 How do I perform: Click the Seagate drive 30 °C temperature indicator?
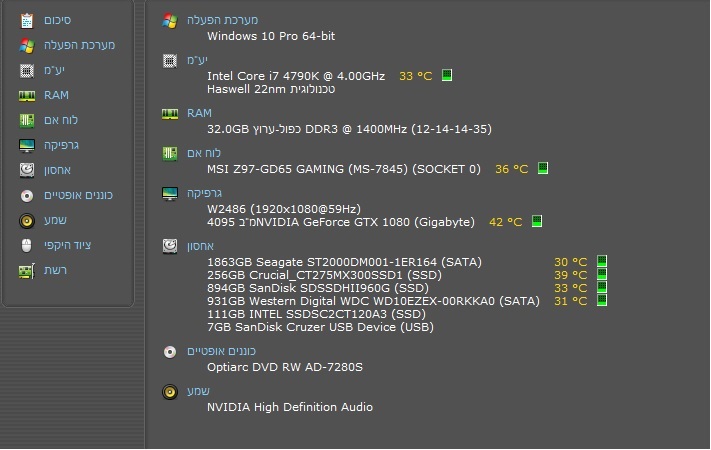tap(602, 262)
